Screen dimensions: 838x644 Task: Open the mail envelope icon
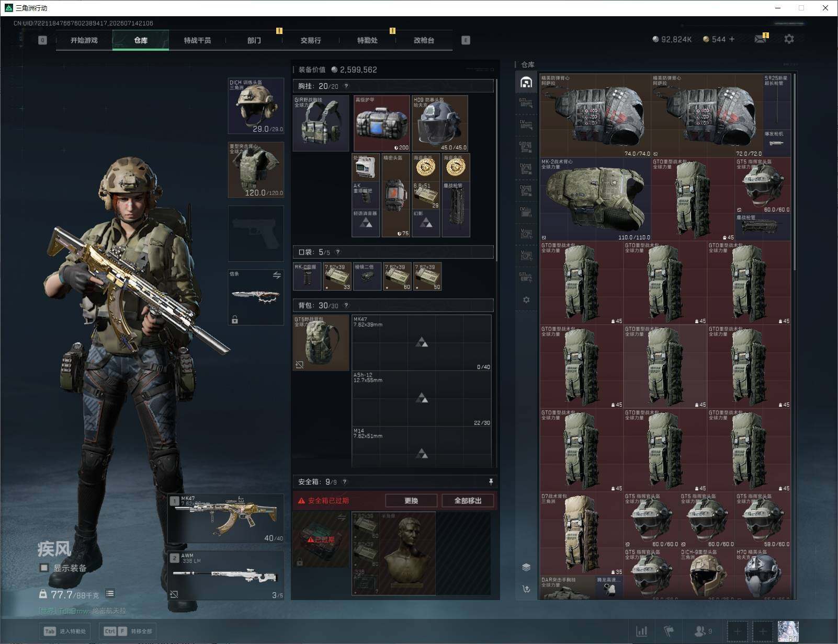point(761,39)
